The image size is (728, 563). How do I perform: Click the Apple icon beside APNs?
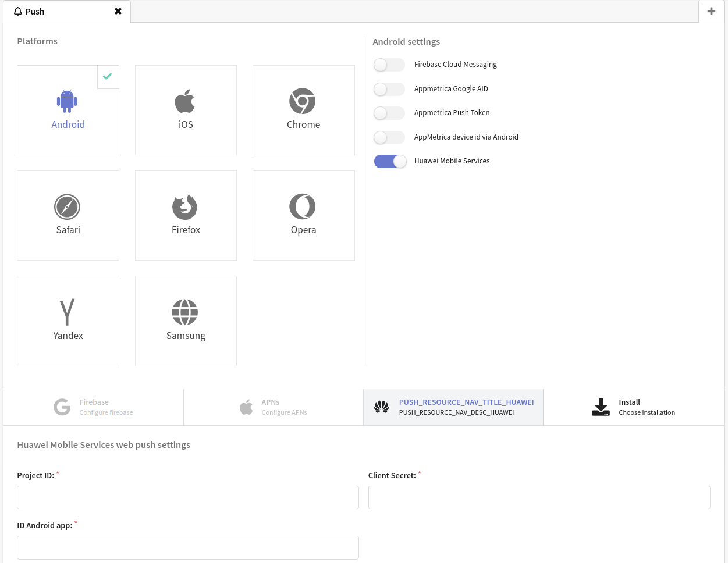246,407
